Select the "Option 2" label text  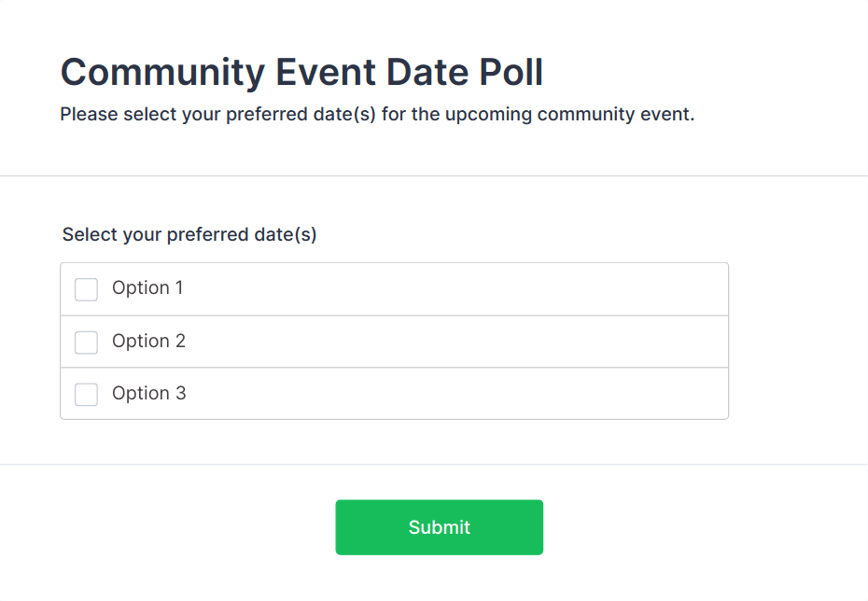tap(148, 342)
